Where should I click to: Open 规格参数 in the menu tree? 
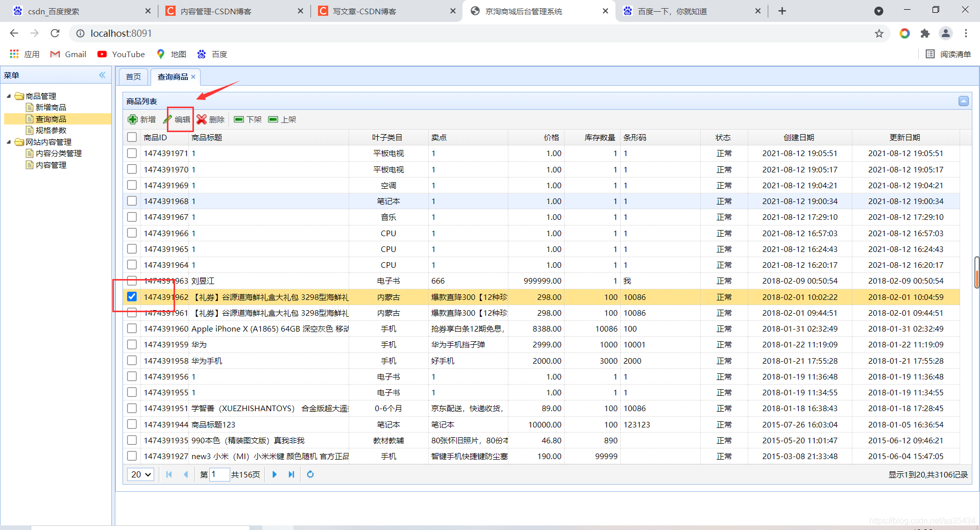click(x=51, y=130)
